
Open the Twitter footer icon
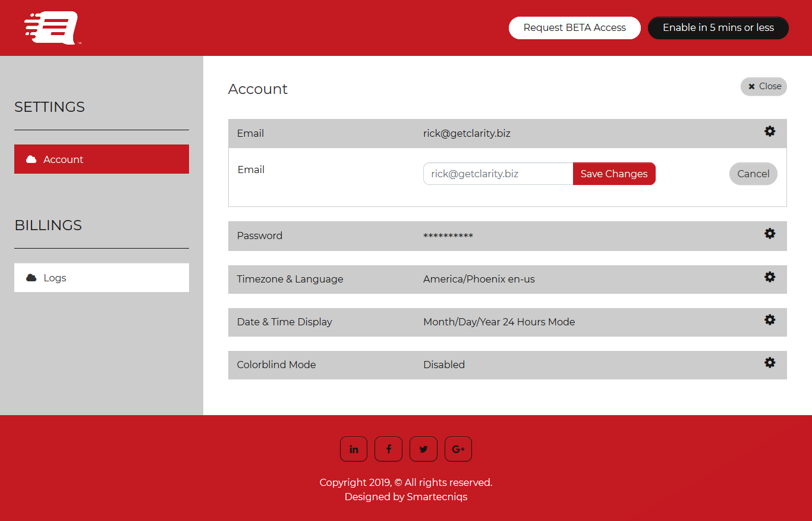(423, 449)
